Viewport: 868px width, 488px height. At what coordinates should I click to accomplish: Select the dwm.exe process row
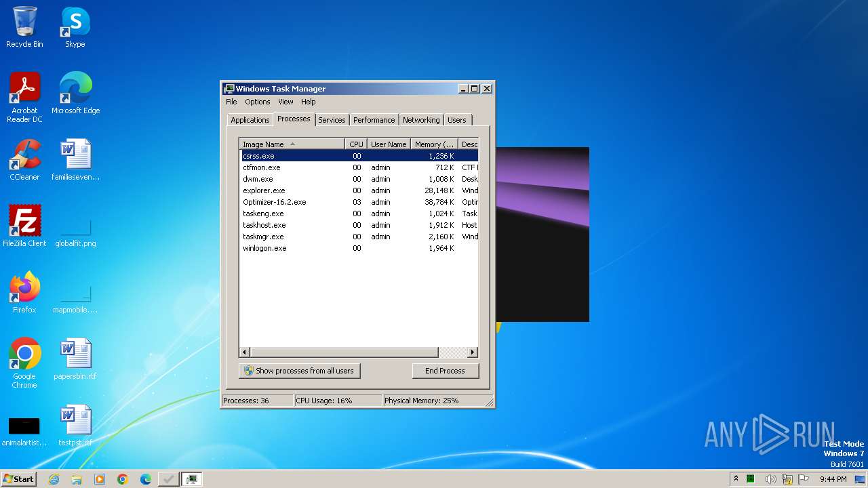pos(359,179)
